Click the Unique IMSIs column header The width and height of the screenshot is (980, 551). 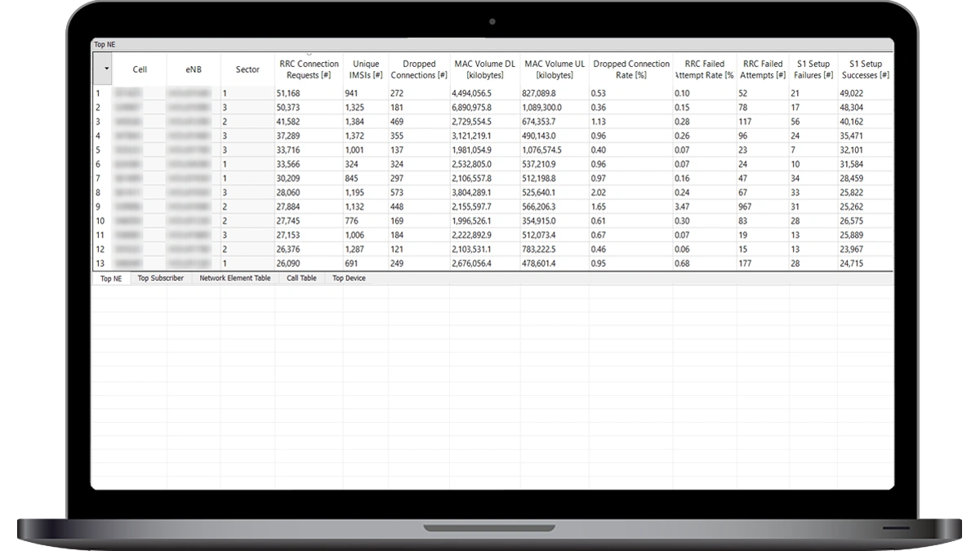(366, 69)
